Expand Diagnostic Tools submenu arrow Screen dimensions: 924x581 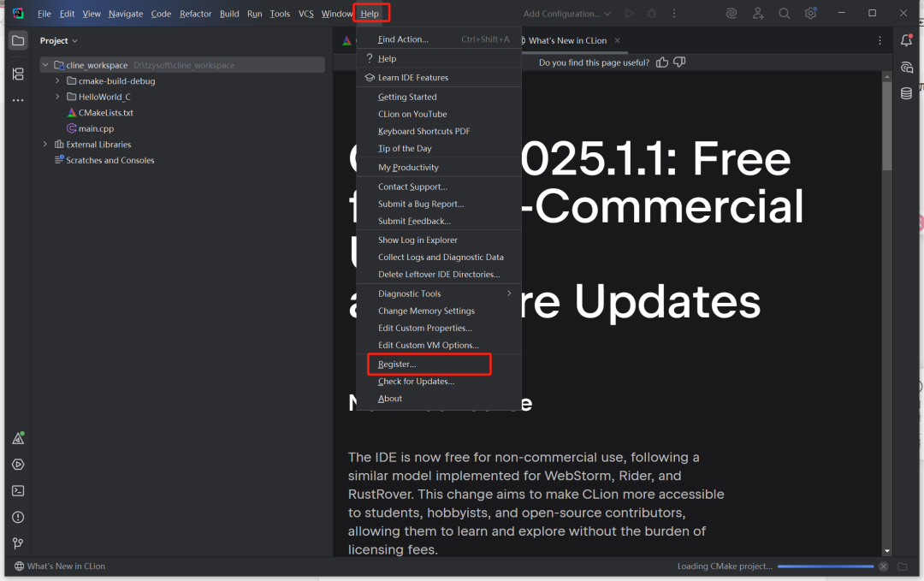509,293
